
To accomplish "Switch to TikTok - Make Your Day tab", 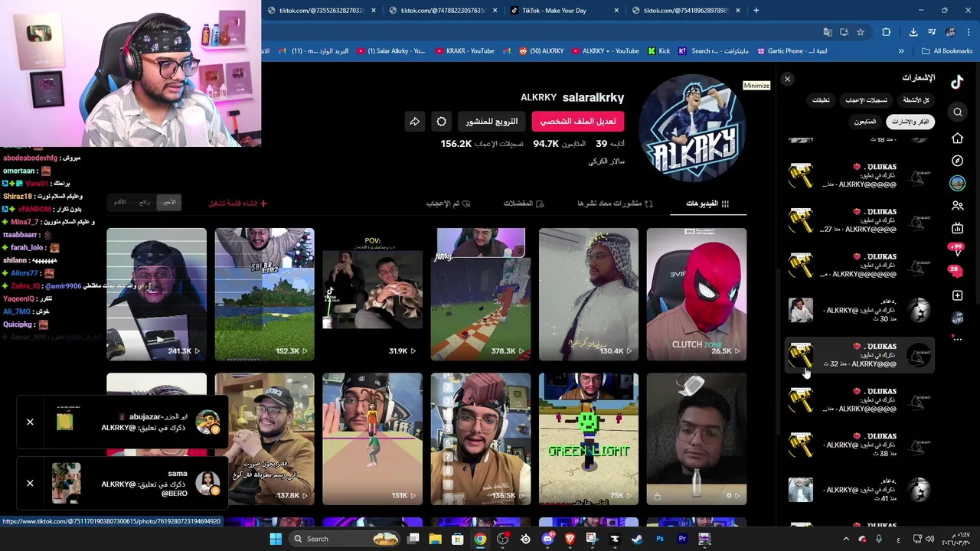I will (563, 11).
